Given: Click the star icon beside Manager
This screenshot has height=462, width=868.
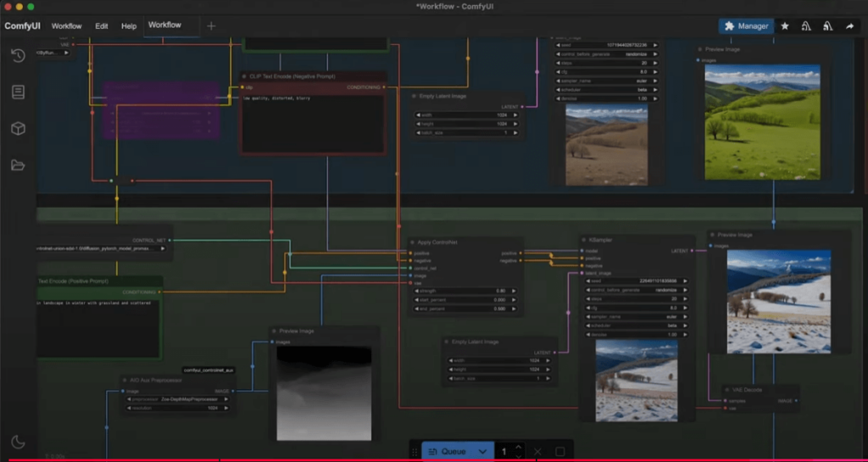Looking at the screenshot, I should tap(785, 26).
